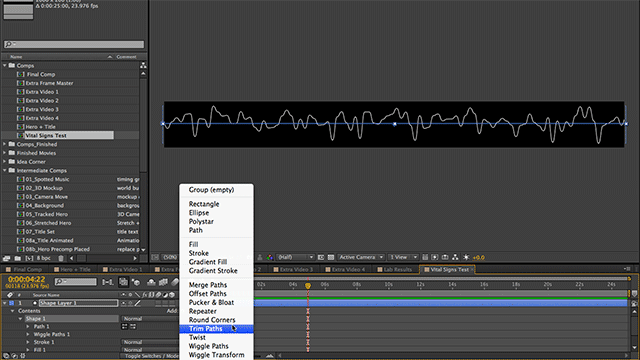Select Merge Paths menu item
Screen dimensions: 640x360
click(216, 285)
